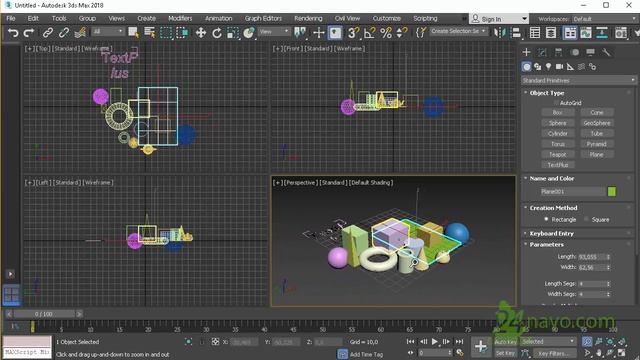Open the selection filter All dropdown
The image size is (640, 360).
[107, 31]
